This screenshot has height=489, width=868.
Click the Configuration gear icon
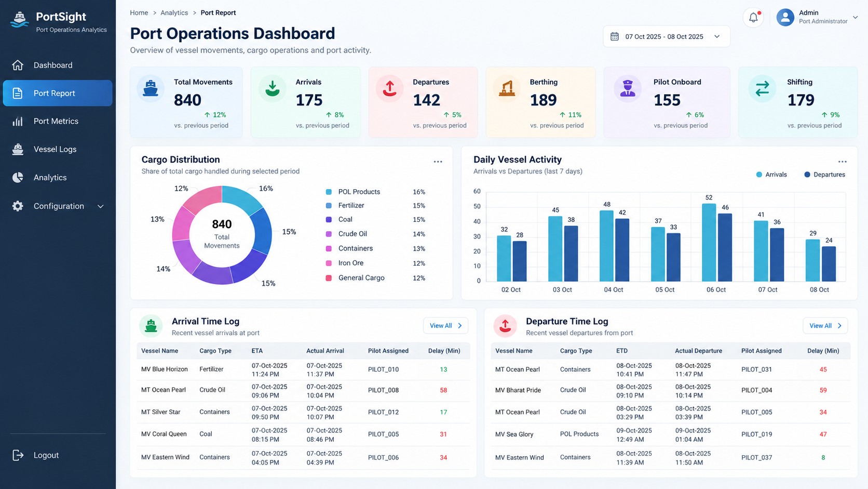pos(18,206)
